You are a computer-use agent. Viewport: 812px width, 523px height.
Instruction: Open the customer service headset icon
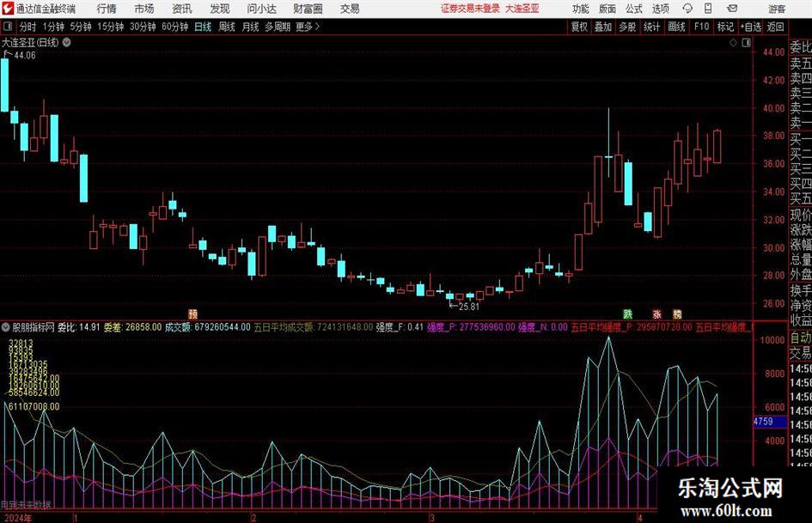pos(687,9)
